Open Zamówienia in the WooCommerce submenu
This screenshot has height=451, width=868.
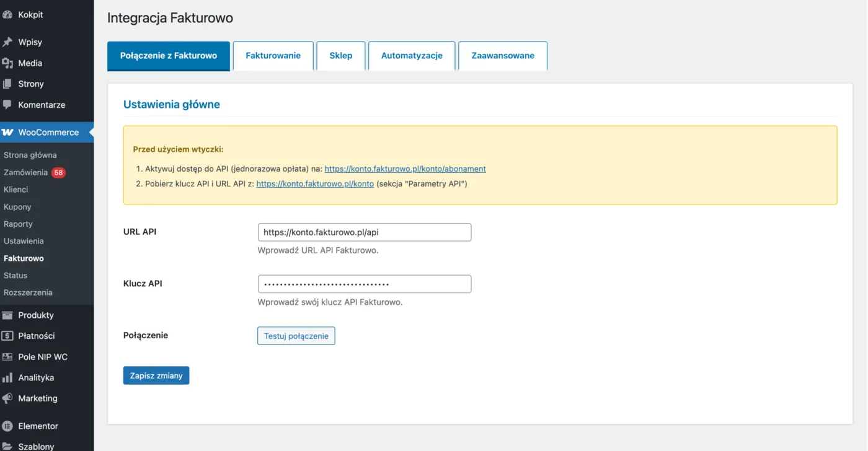coord(25,172)
